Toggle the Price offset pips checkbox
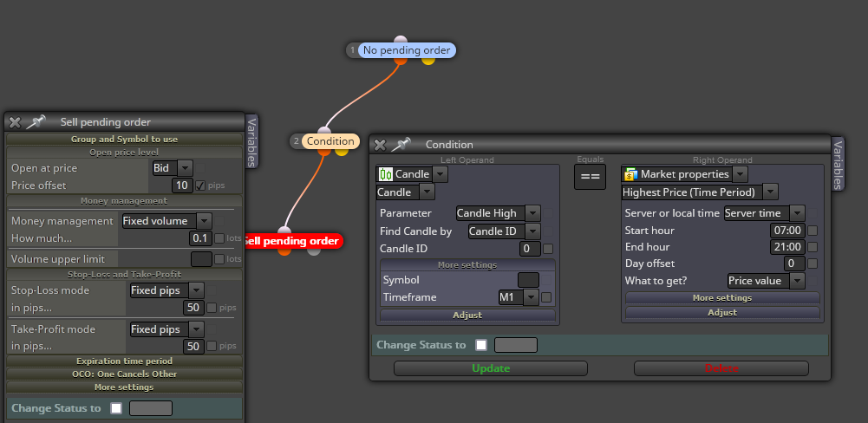Screen dimensions: 868x423 pyautogui.click(x=201, y=185)
